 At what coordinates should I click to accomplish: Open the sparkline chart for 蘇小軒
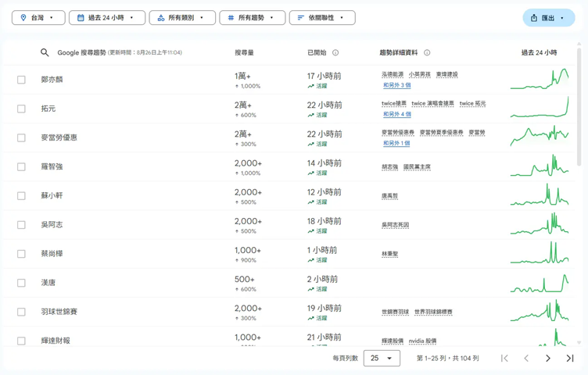(x=540, y=195)
